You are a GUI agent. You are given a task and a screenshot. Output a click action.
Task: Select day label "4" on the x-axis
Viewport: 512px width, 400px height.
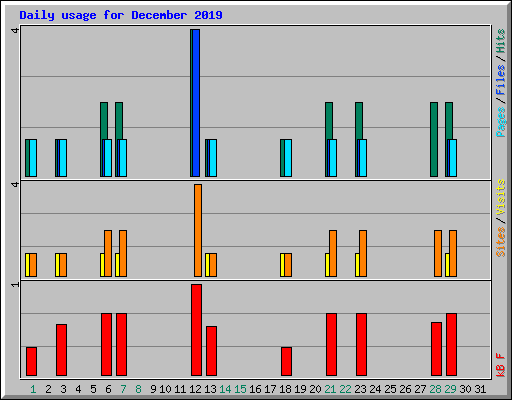tap(78, 389)
